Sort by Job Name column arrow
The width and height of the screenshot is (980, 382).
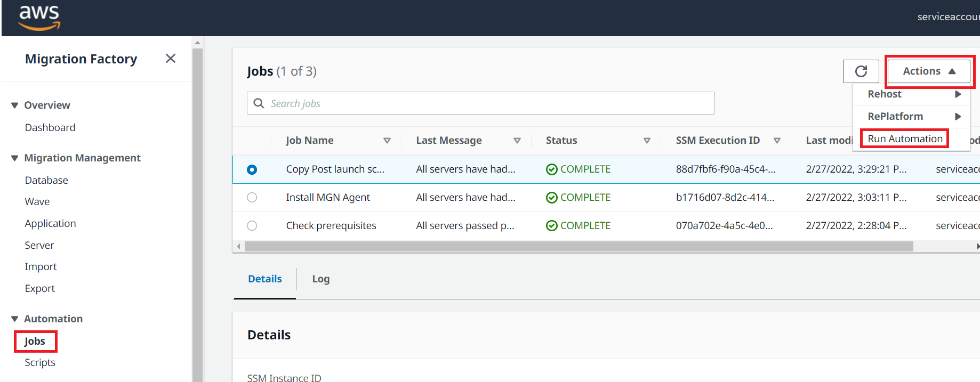click(x=387, y=141)
